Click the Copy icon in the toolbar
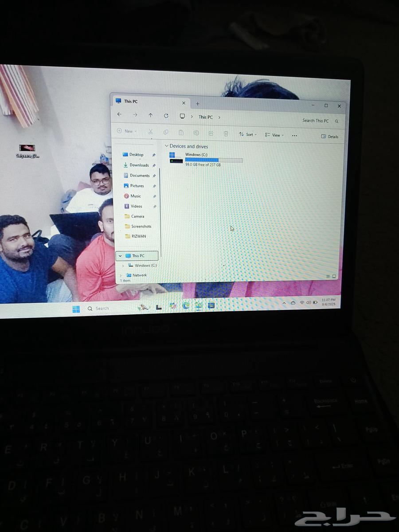This screenshot has width=399, height=532. tap(166, 132)
